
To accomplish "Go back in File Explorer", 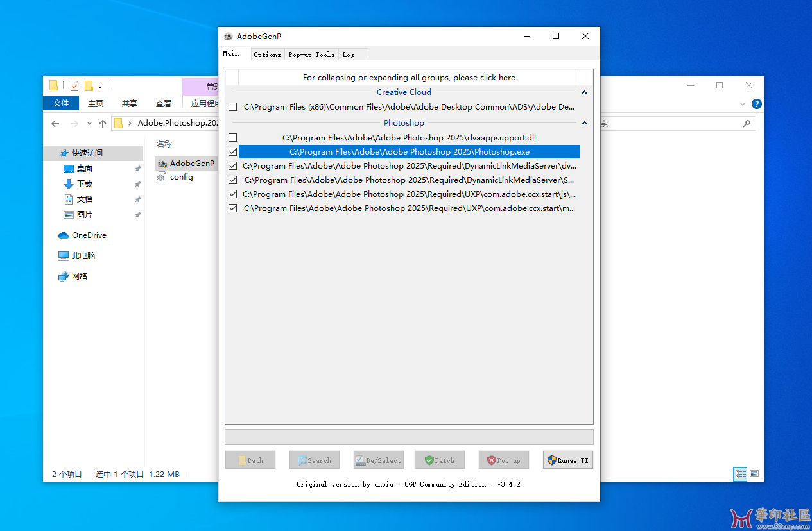I will (x=55, y=124).
